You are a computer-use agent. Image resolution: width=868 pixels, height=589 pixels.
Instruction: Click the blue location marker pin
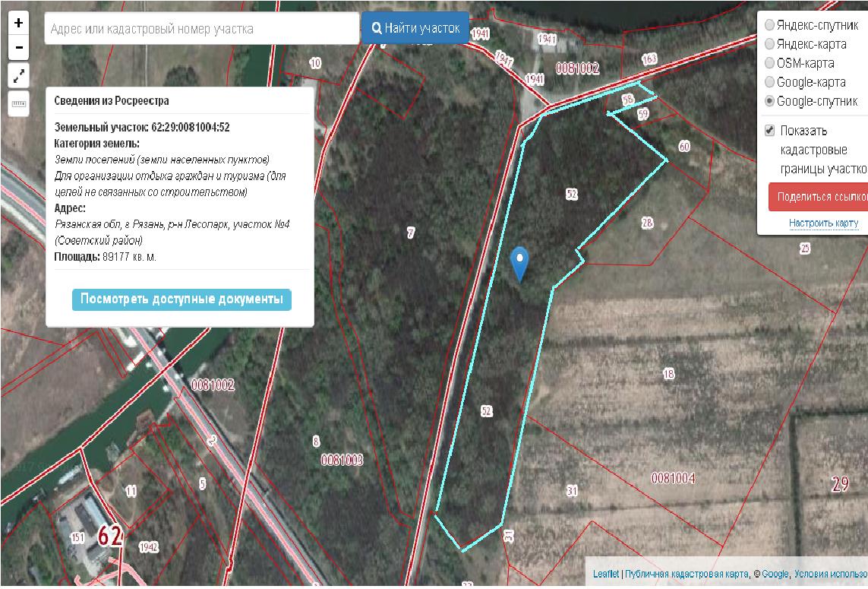519,264
